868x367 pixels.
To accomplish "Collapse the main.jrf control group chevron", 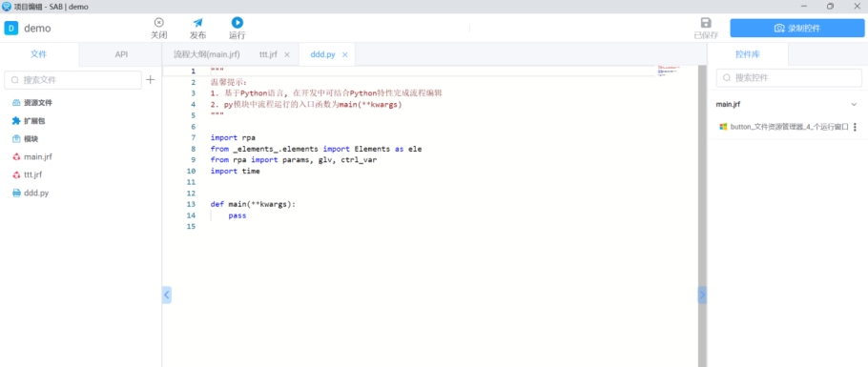I will pyautogui.click(x=854, y=104).
